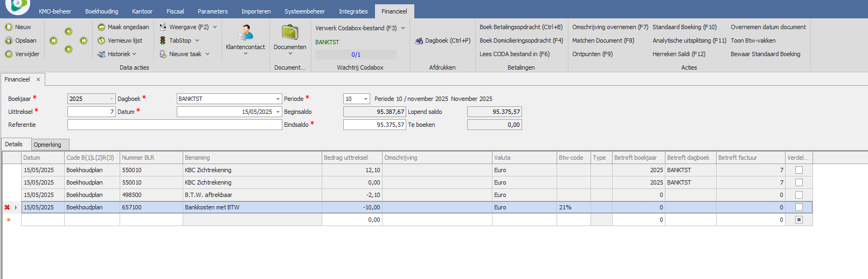Click the Nieuw icon in ribbon

(x=9, y=27)
